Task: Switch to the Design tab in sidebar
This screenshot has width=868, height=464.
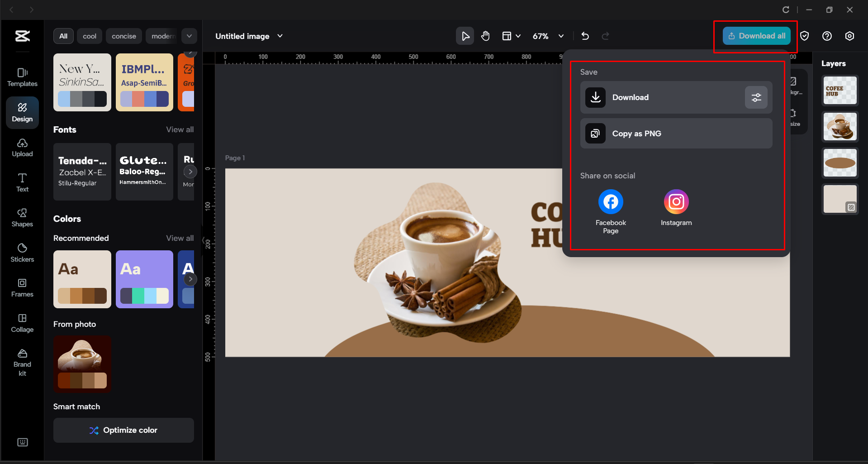Action: click(22, 112)
